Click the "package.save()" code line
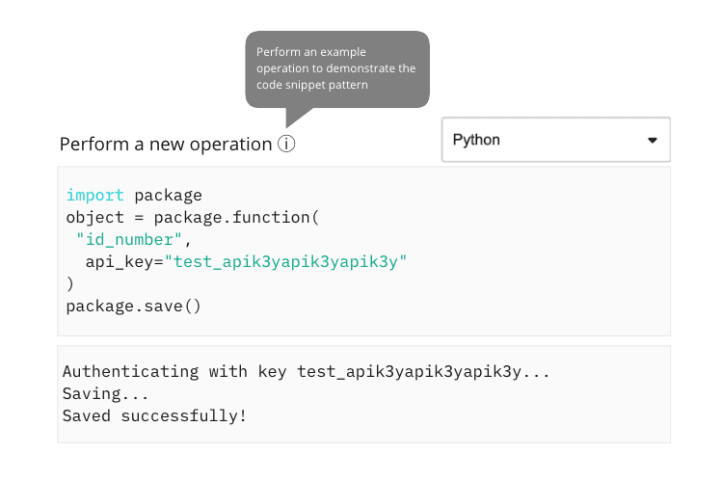The height and width of the screenshot is (480, 720). coord(133,306)
